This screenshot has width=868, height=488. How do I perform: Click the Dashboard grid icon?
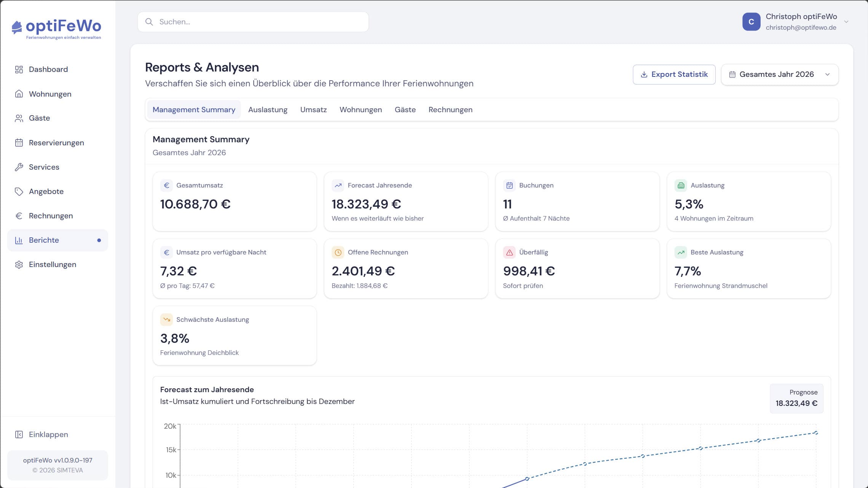coord(19,69)
